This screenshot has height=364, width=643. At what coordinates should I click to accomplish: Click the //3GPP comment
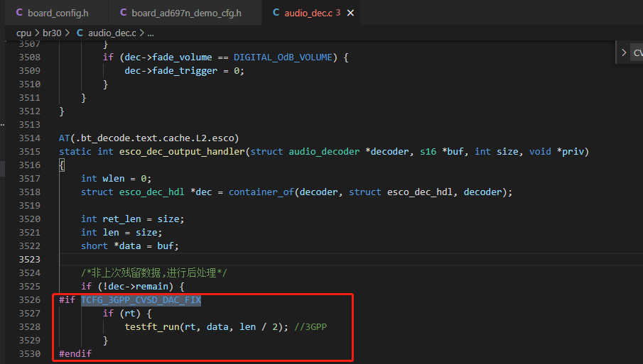pyautogui.click(x=310, y=326)
